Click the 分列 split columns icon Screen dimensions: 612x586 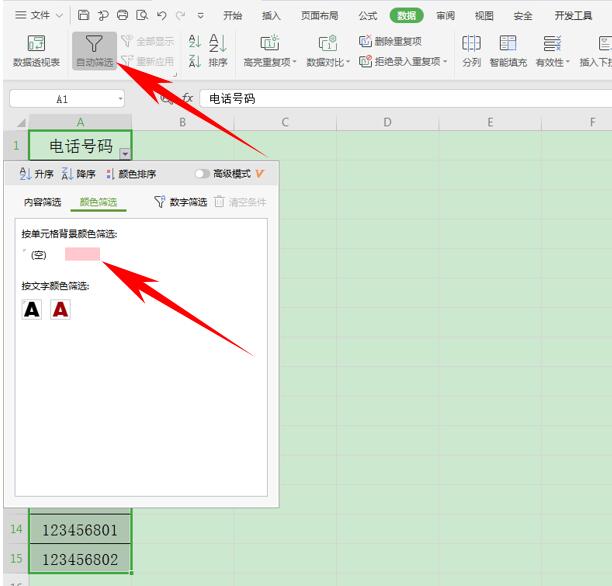coord(471,43)
